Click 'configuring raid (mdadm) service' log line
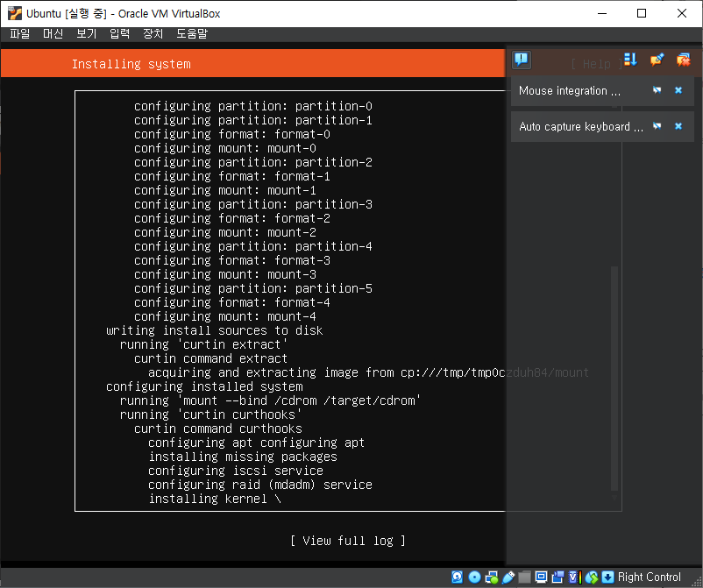 click(x=260, y=485)
